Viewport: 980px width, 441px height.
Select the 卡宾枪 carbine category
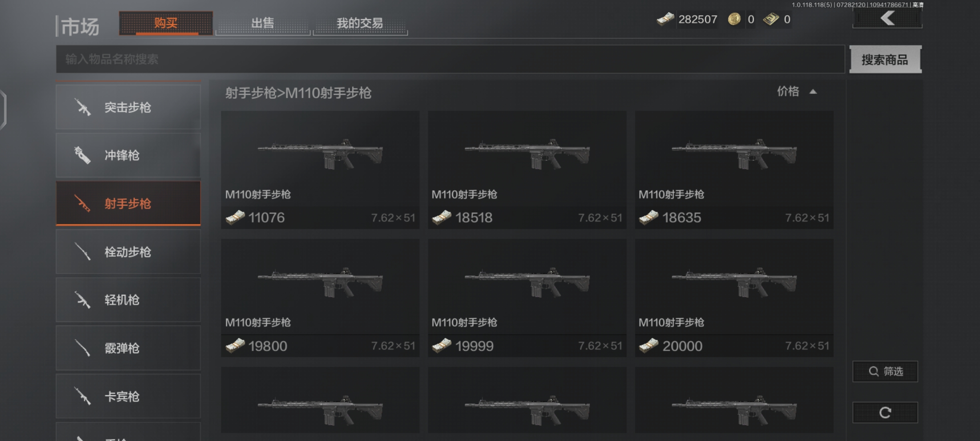click(128, 396)
